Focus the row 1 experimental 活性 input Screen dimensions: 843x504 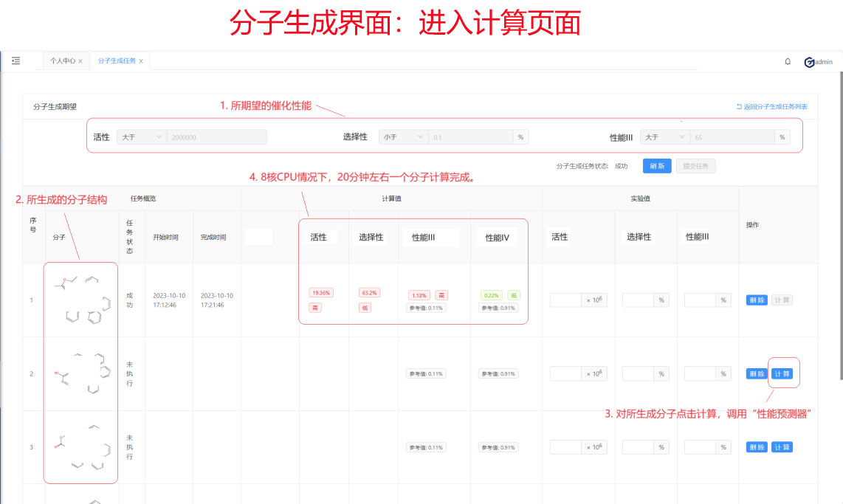coord(566,300)
